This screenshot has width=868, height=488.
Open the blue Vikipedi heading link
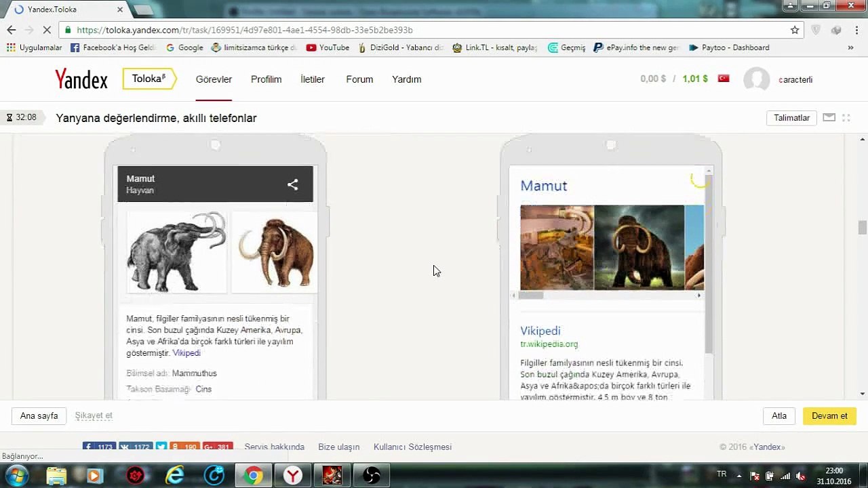540,331
